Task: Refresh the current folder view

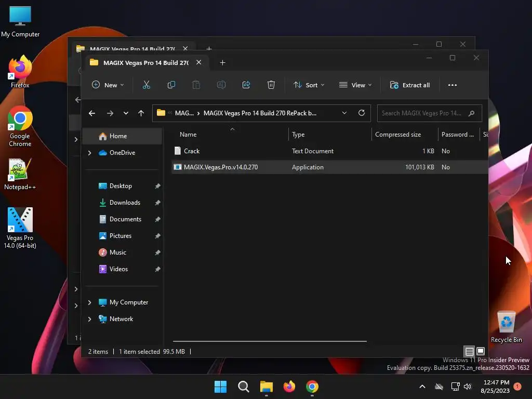Action: [x=362, y=113]
